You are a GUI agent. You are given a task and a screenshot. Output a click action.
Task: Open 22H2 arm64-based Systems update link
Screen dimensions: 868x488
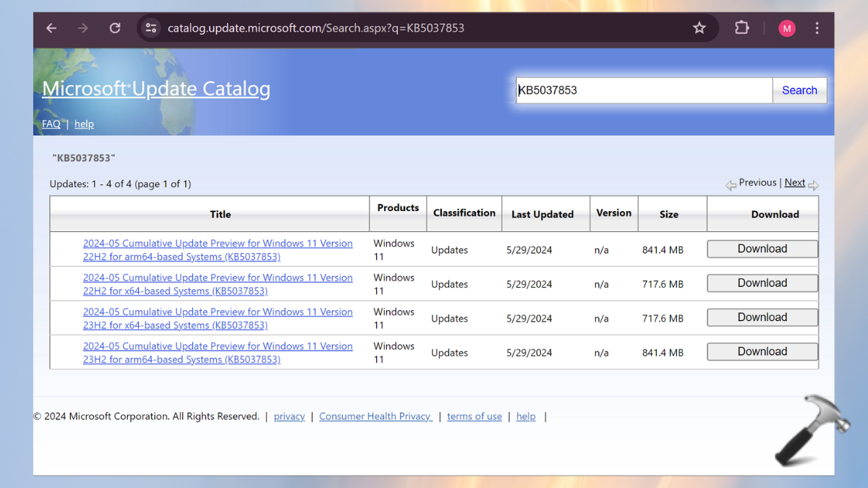218,250
